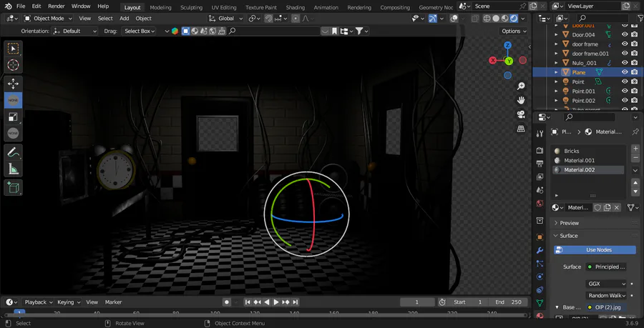644x328 pixels.
Task: Switch to the Sculpting workspace tab
Action: [191, 7]
